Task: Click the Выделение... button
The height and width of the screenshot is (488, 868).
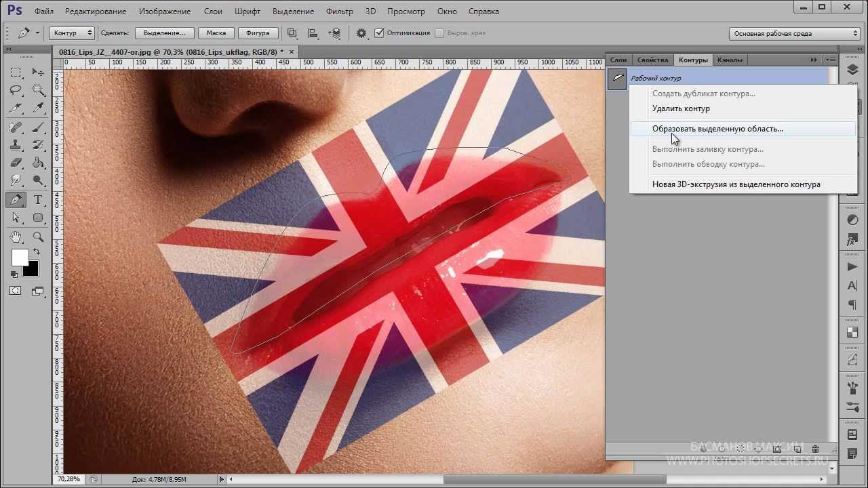Action: tap(165, 33)
